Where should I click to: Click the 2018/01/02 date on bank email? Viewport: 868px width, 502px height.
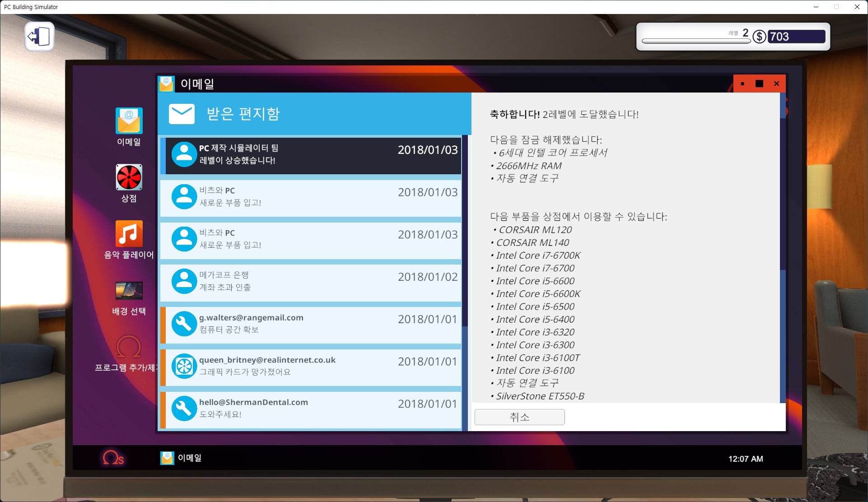click(x=428, y=277)
